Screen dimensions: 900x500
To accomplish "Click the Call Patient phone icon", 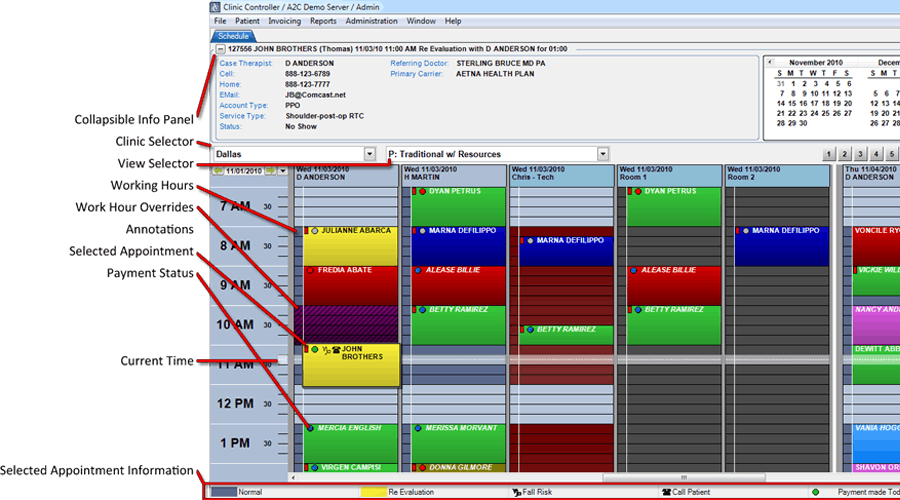I will point(666,492).
